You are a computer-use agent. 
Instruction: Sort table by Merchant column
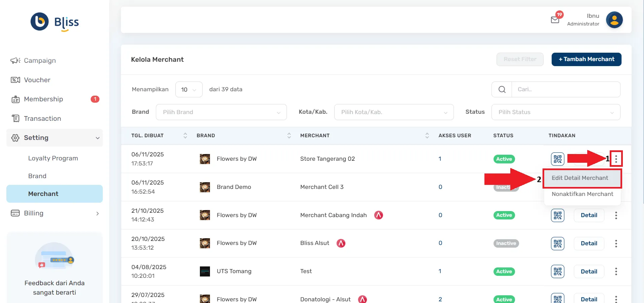427,136
